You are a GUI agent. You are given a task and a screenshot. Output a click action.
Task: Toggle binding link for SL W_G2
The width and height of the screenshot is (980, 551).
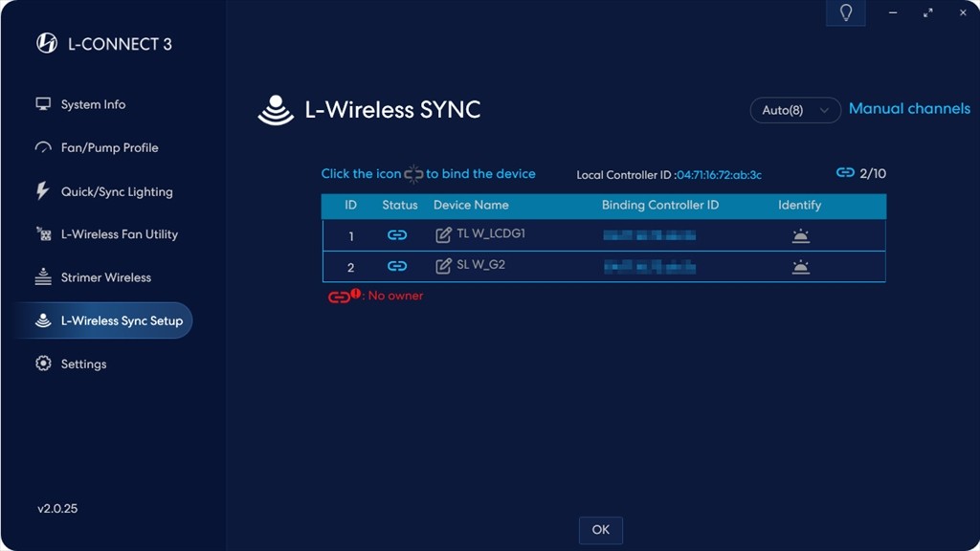click(397, 266)
